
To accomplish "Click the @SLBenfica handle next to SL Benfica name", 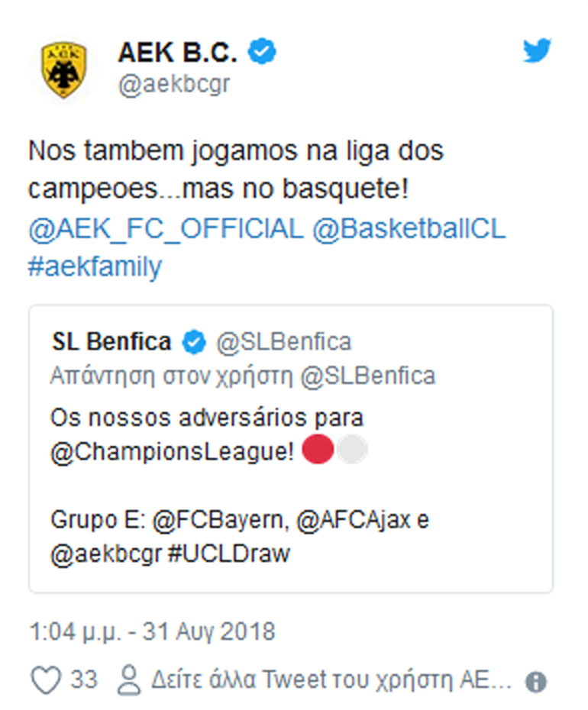I will pos(284,342).
